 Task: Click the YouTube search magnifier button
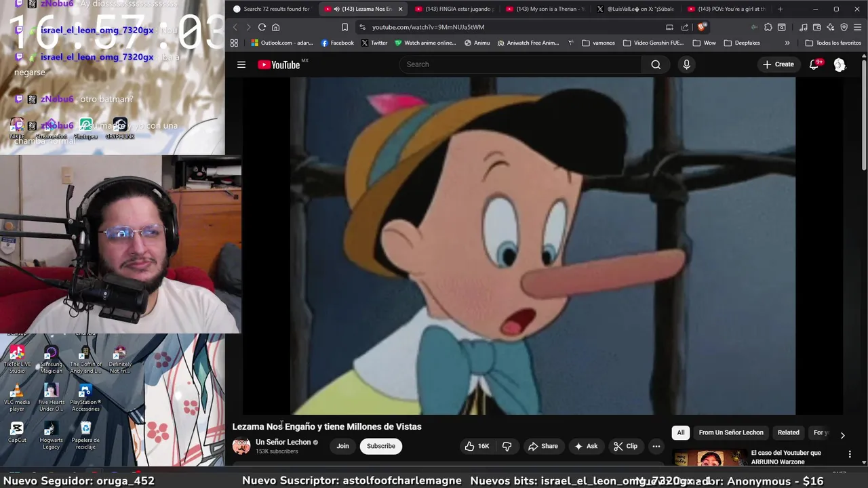pos(656,64)
